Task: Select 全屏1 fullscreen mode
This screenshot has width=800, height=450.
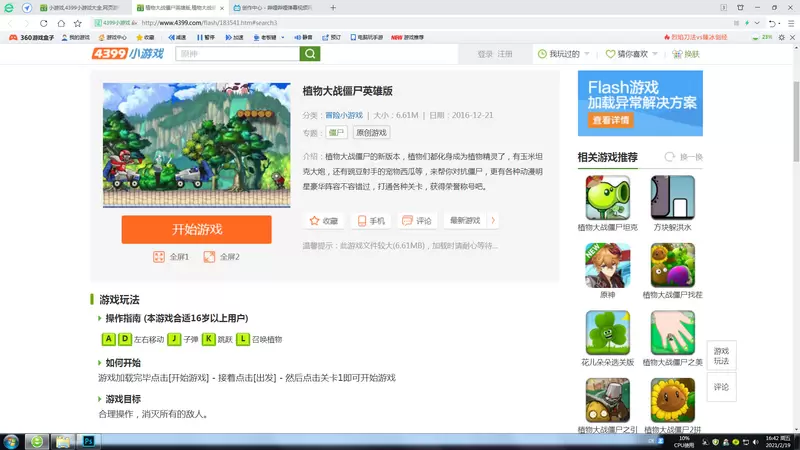Action: point(171,257)
